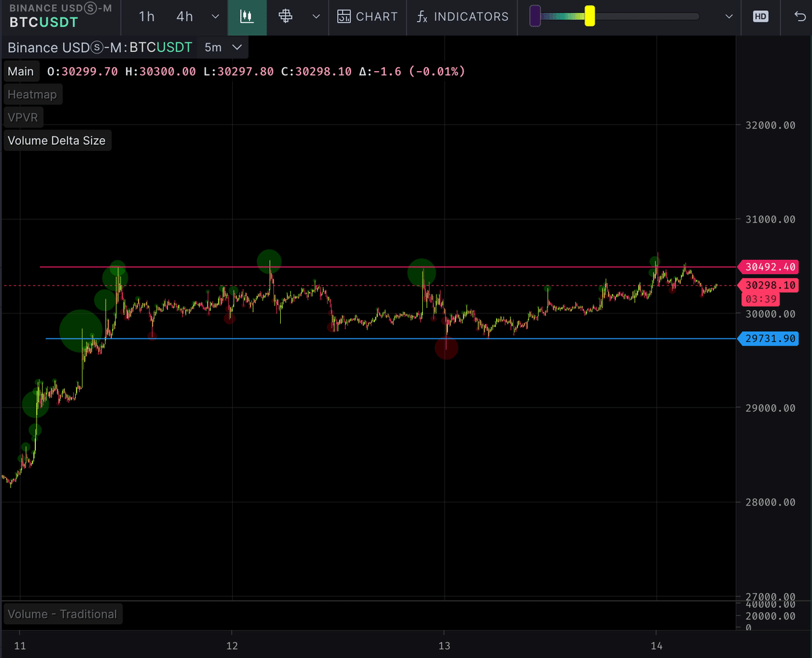812x658 pixels.
Task: Toggle the VPVR indicator label
Action: [23, 118]
